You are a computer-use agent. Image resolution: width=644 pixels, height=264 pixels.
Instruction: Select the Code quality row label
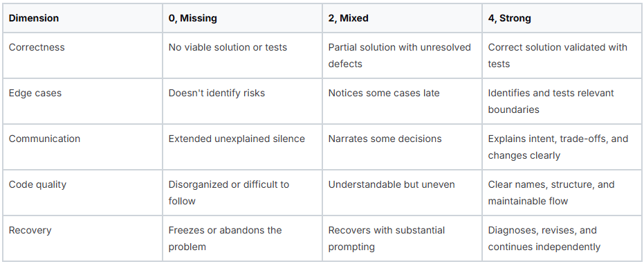tap(82, 193)
